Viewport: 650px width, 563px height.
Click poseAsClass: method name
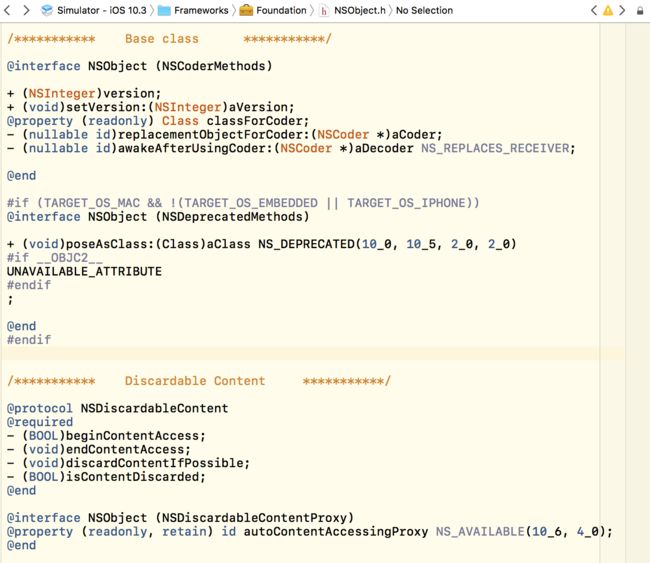coord(110,244)
